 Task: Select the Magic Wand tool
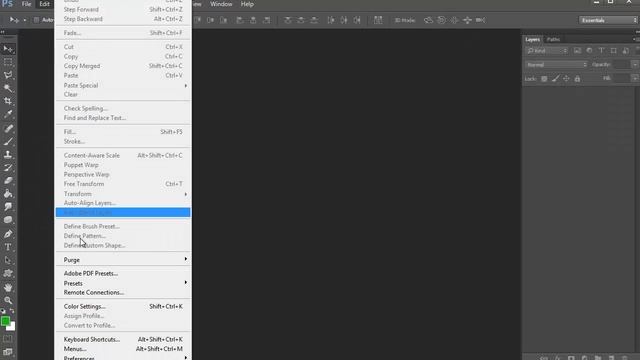point(8,88)
